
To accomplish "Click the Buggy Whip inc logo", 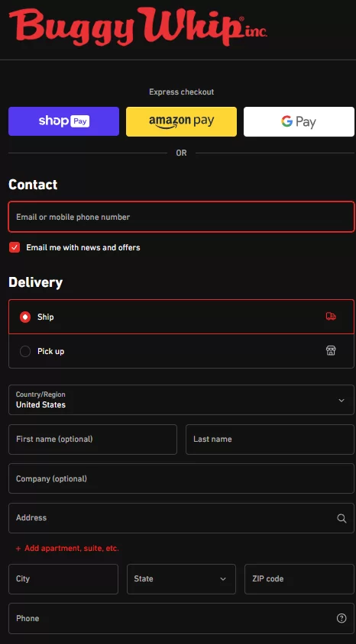I will click(x=138, y=26).
